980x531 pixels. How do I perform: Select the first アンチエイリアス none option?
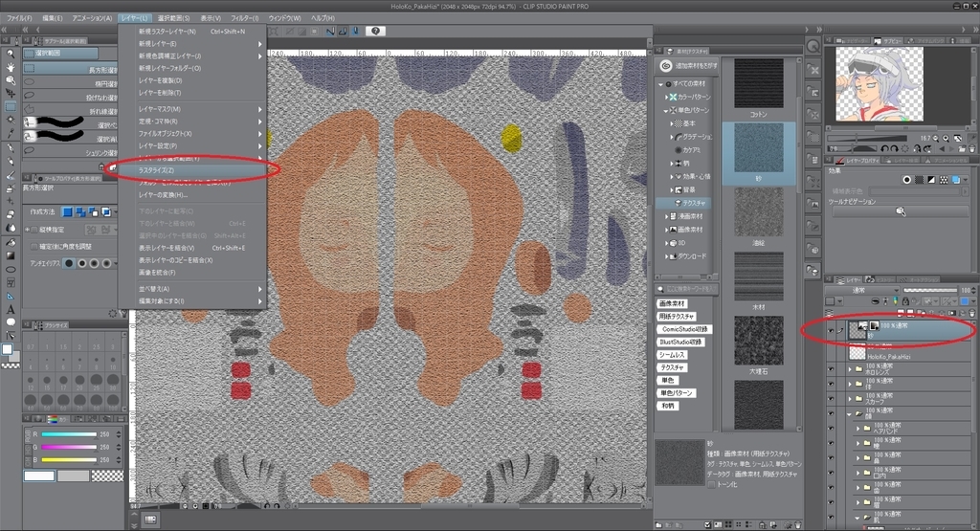pyautogui.click(x=69, y=263)
